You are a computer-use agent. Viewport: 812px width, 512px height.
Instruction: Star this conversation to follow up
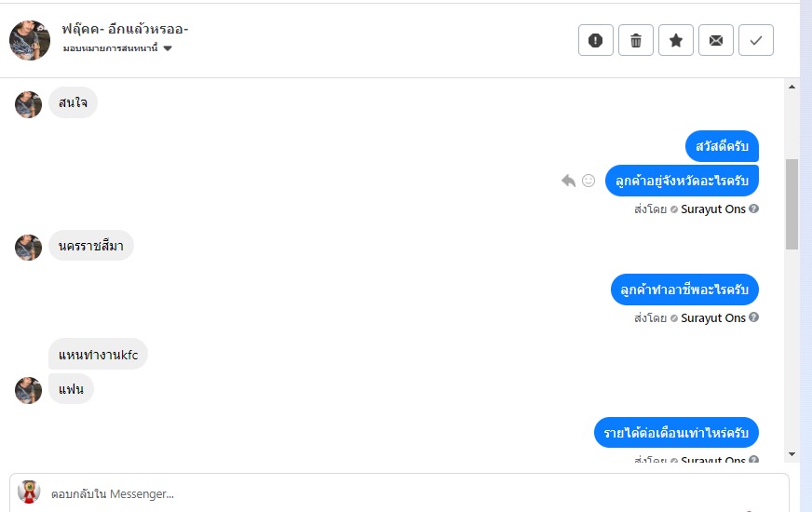click(676, 40)
